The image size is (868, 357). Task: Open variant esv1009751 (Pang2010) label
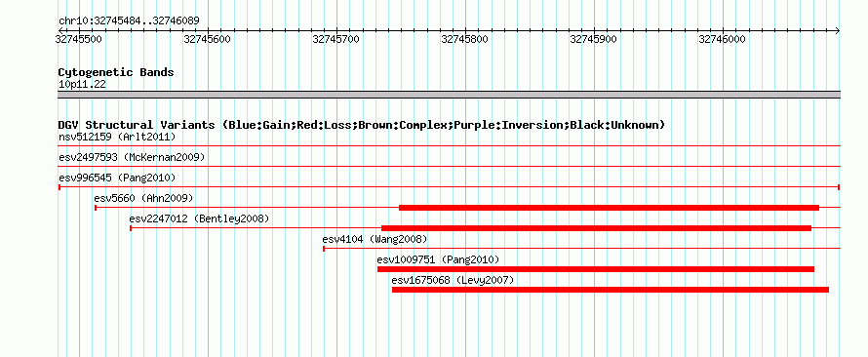(438, 259)
